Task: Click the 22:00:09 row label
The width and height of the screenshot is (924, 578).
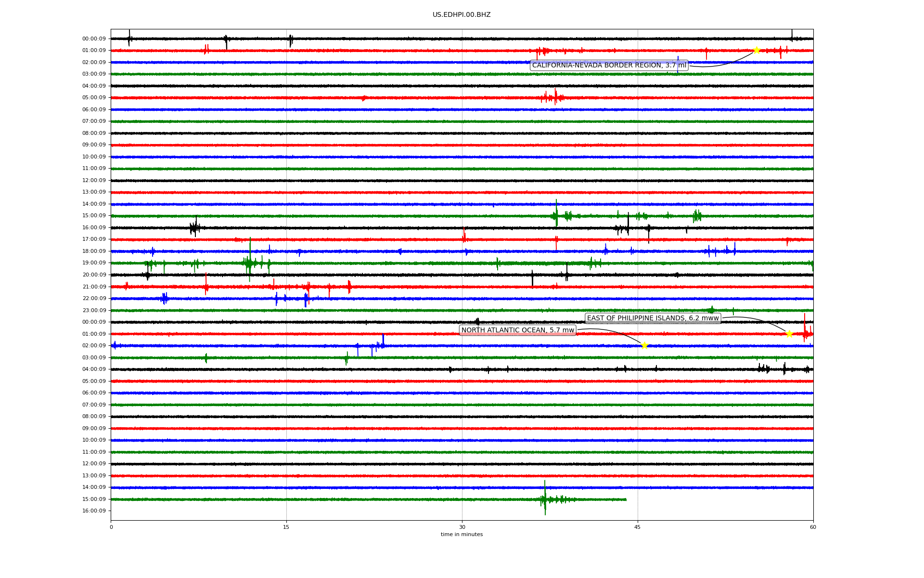Action: (x=94, y=299)
